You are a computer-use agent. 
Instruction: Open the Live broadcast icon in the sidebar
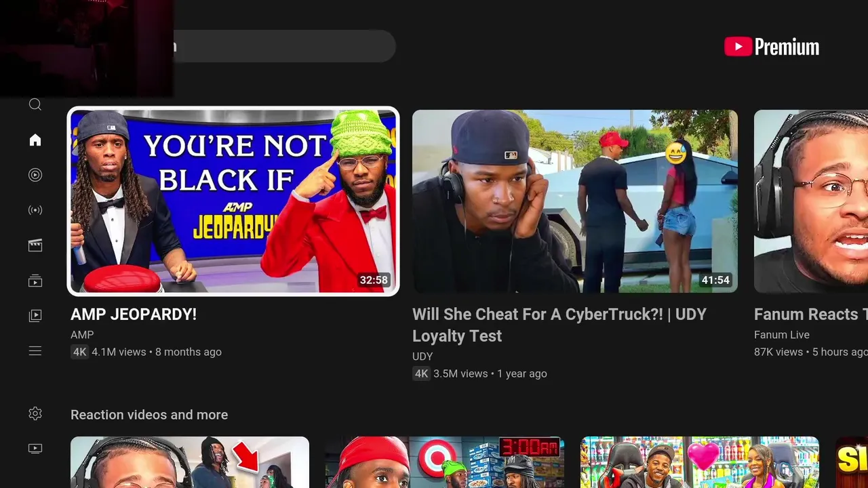pos(35,210)
